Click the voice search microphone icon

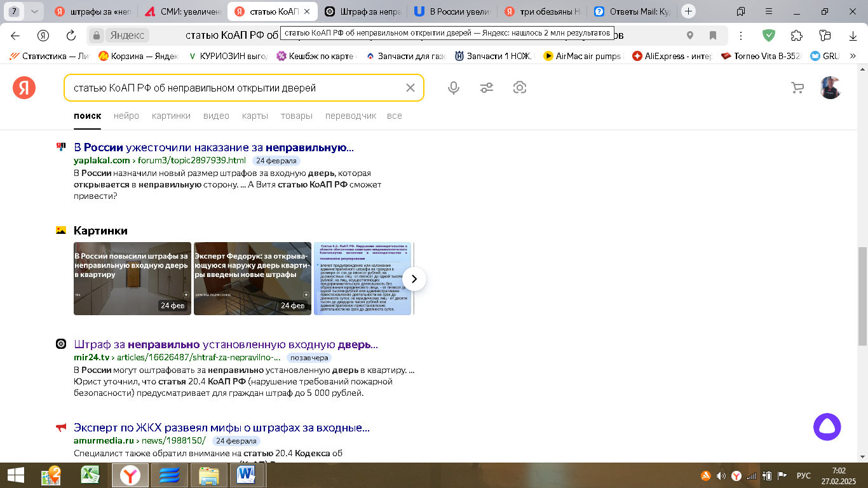point(453,88)
